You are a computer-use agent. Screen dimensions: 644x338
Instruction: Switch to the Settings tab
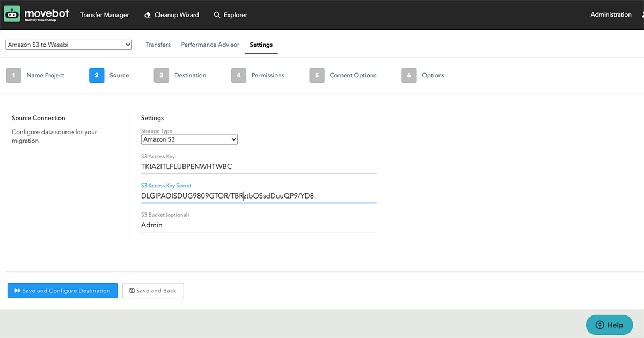point(261,45)
